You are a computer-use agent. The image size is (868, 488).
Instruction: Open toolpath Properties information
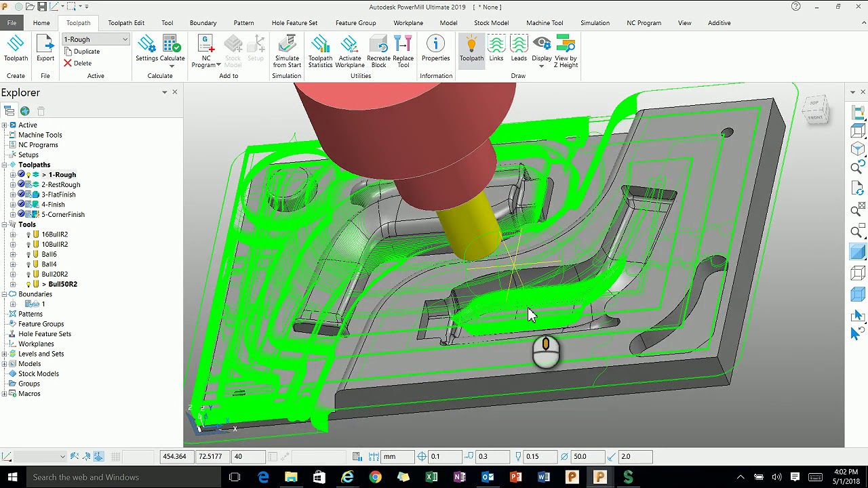(x=435, y=49)
